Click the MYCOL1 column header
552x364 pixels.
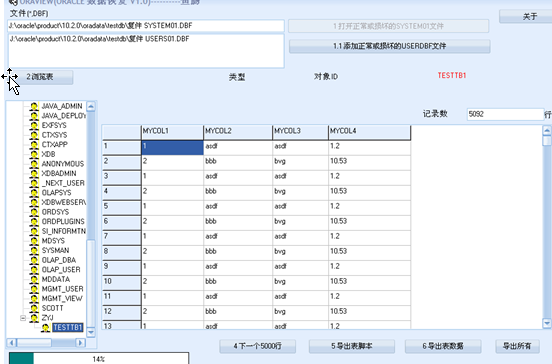click(x=172, y=131)
